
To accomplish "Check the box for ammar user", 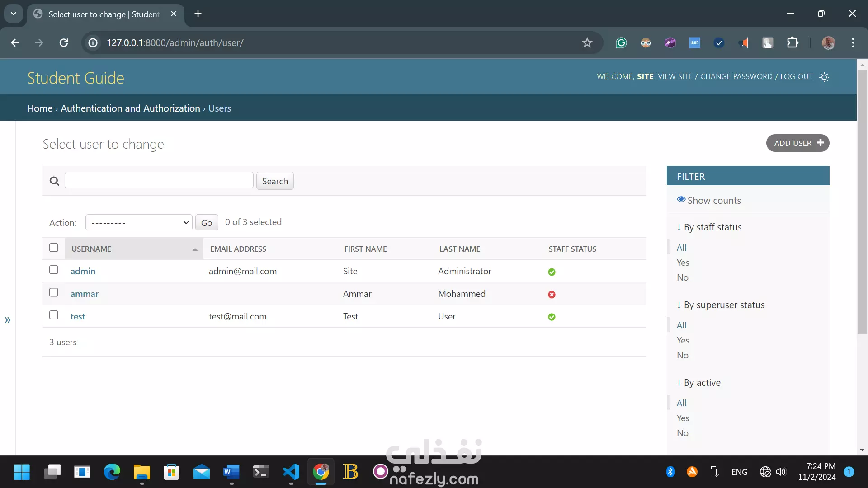I will (x=54, y=293).
